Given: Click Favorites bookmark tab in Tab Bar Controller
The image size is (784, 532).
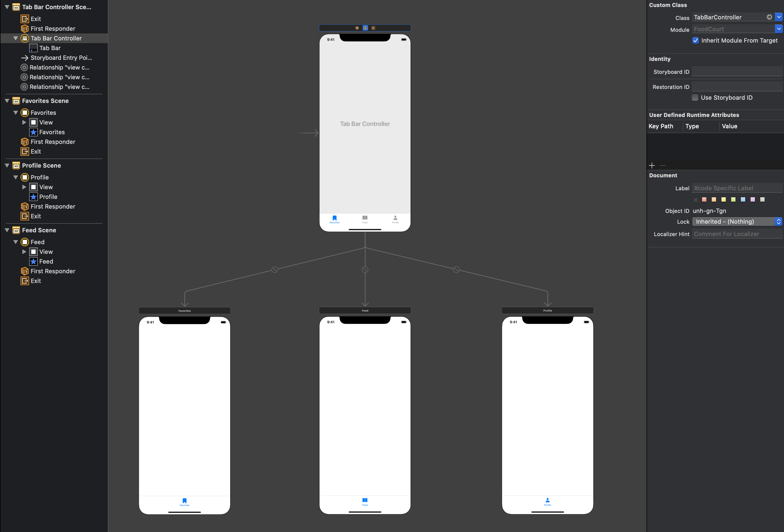Looking at the screenshot, I should 334,219.
